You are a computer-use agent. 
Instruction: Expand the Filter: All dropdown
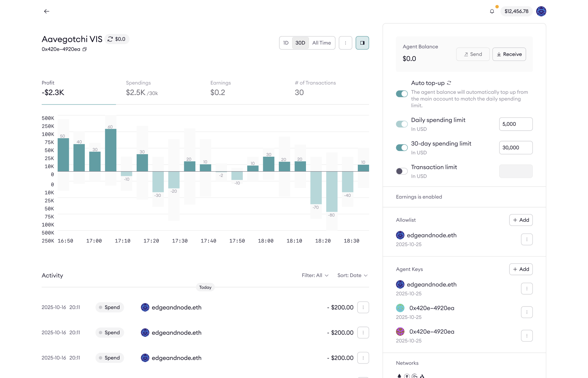[315, 275]
